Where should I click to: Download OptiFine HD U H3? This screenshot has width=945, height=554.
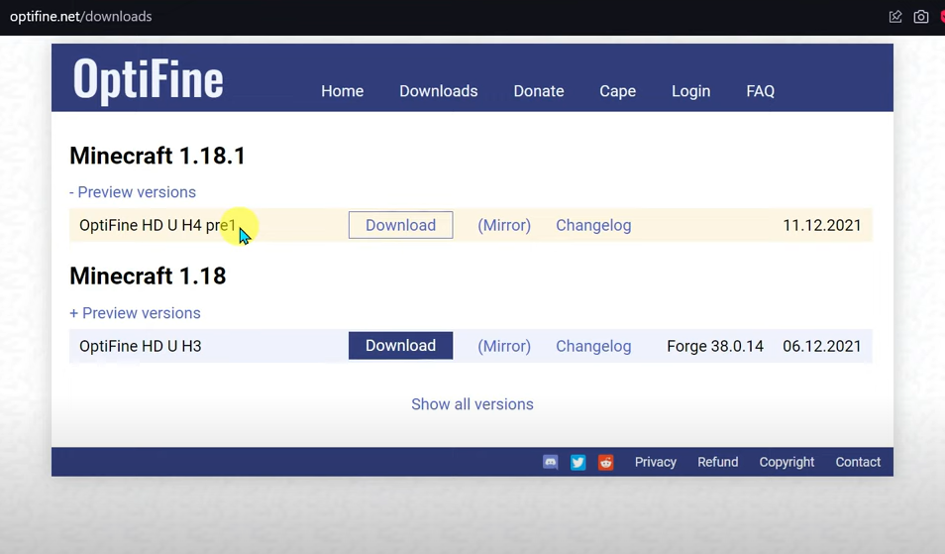point(400,346)
